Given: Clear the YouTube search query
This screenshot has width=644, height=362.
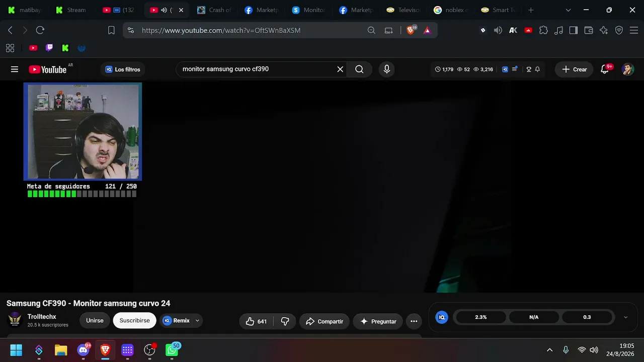Looking at the screenshot, I should click(340, 69).
